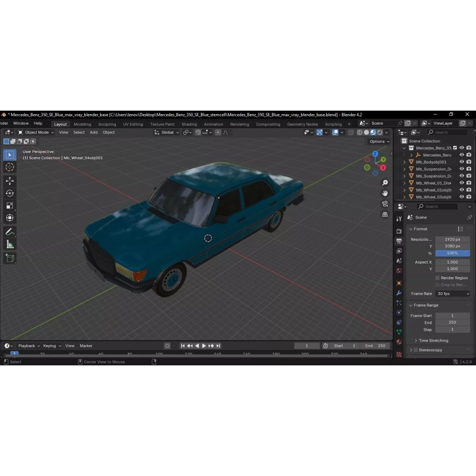Click the resolution percentage 100% slider
This screenshot has width=476, height=476.
[x=453, y=253]
